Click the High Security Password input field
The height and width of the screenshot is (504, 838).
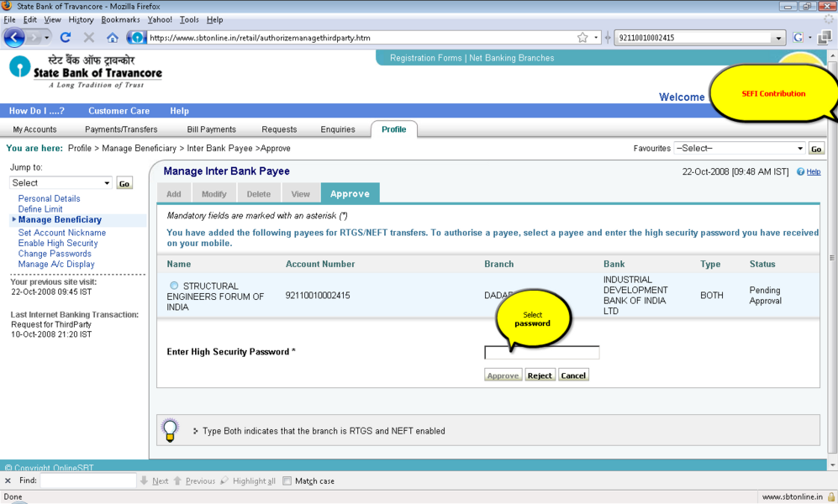pos(542,353)
